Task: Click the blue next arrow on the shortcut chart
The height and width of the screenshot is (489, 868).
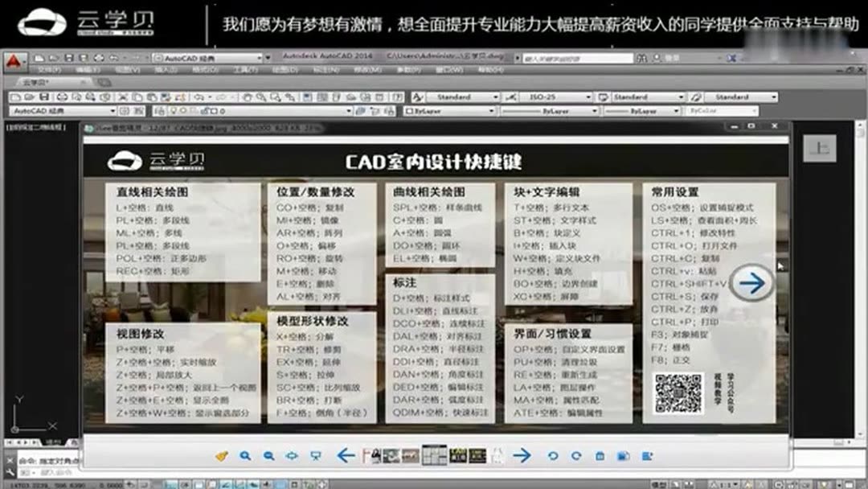Action: coord(751,283)
